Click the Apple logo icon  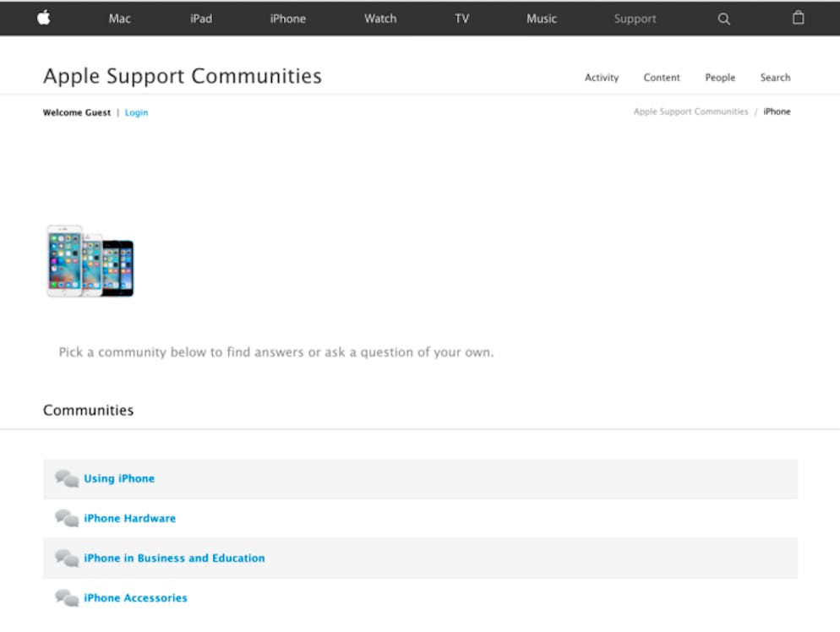click(x=44, y=18)
